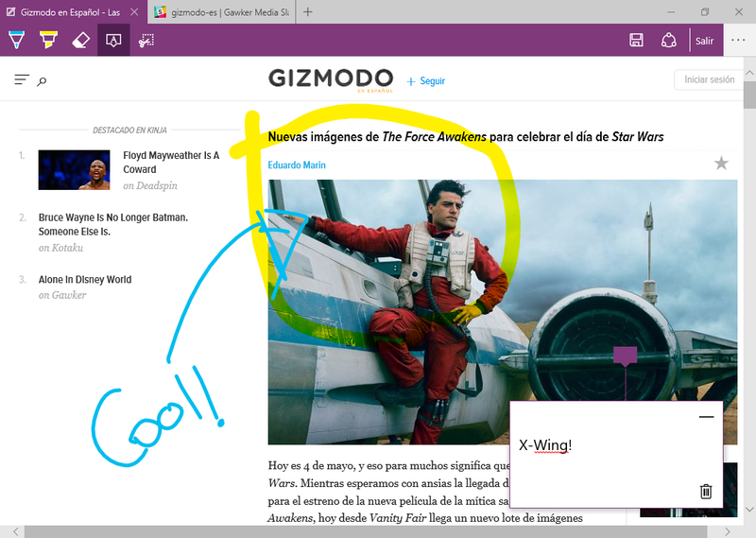Open a new tab with plus button
The height and width of the screenshot is (538, 756).
(x=308, y=12)
